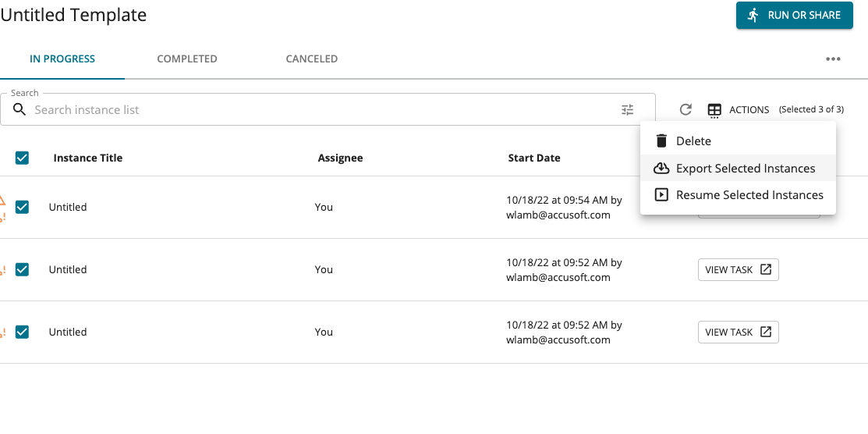Open the ACTIONS dropdown menu
868x434 pixels.
coord(739,110)
